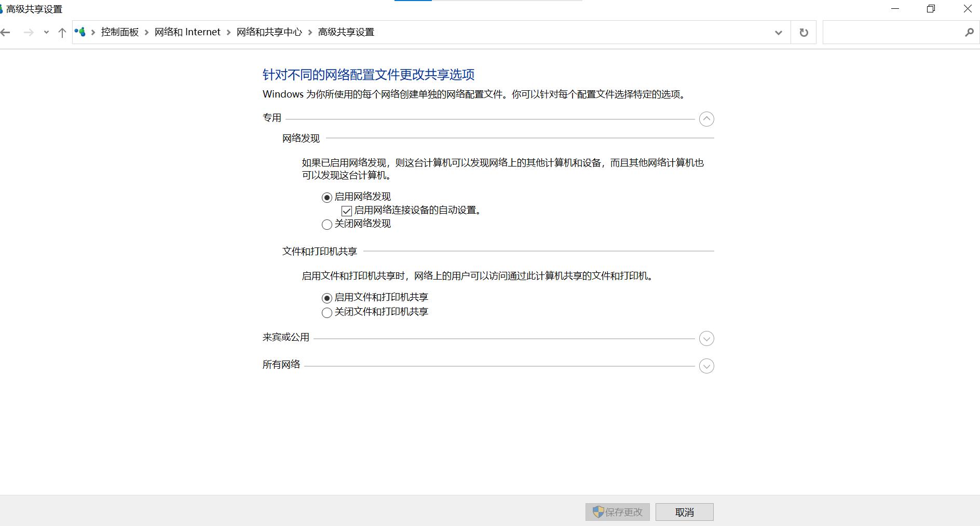Collapse the 专用 profile section
This screenshot has height=526, width=980.
tap(706, 119)
